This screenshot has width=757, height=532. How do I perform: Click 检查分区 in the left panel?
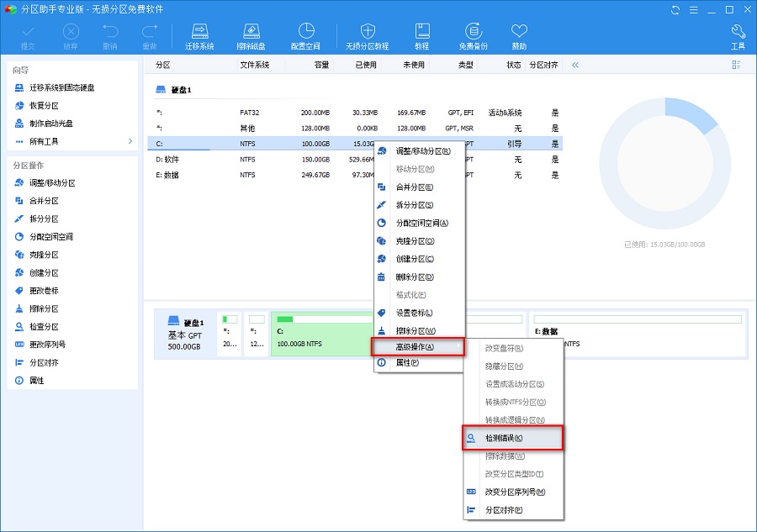point(44,326)
